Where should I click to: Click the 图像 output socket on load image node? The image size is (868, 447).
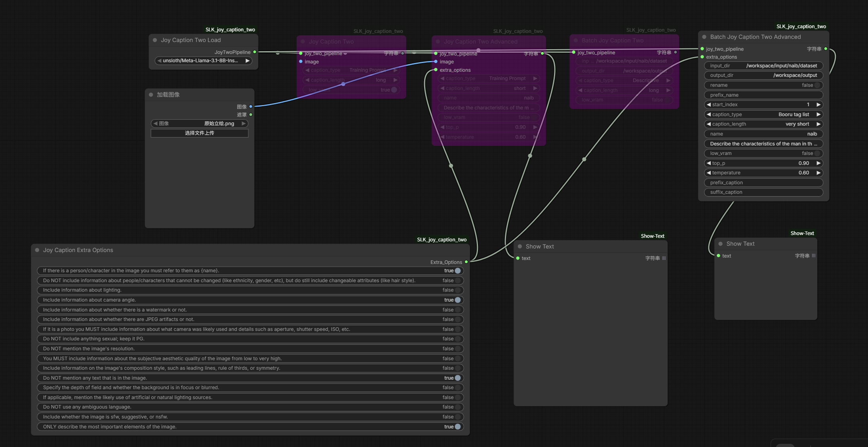click(251, 107)
